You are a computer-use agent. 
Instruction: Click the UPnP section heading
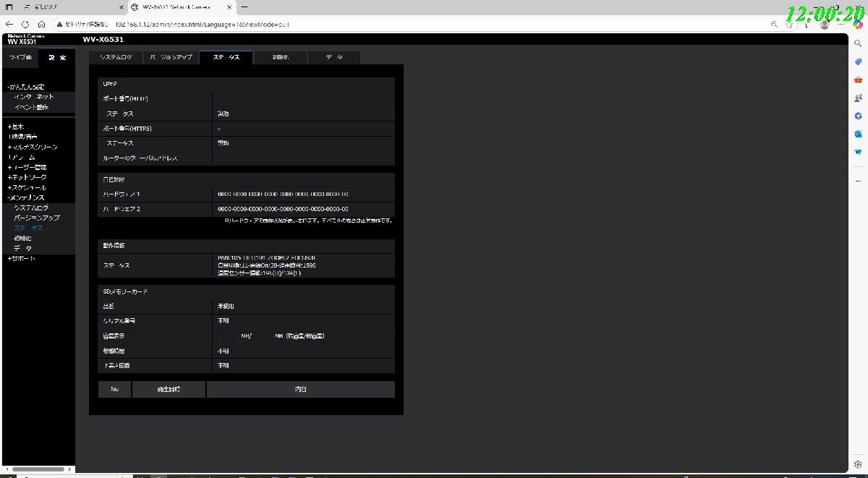[x=111, y=84]
